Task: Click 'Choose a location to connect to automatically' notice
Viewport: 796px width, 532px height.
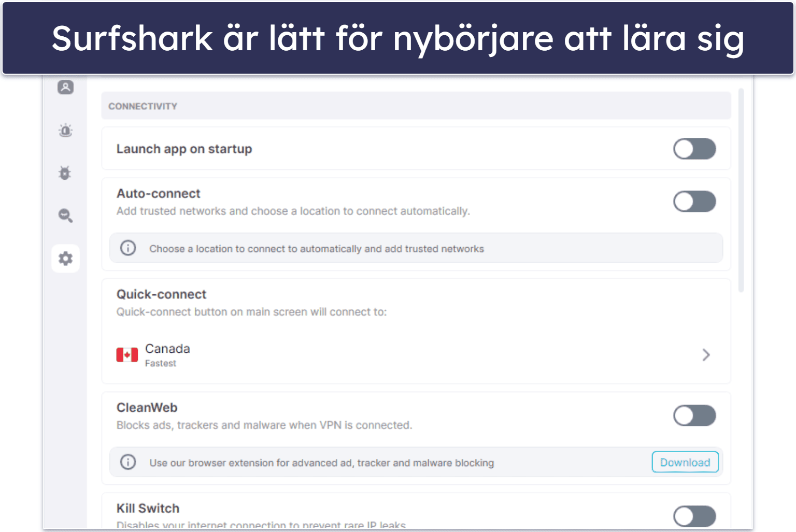Action: [x=317, y=249]
